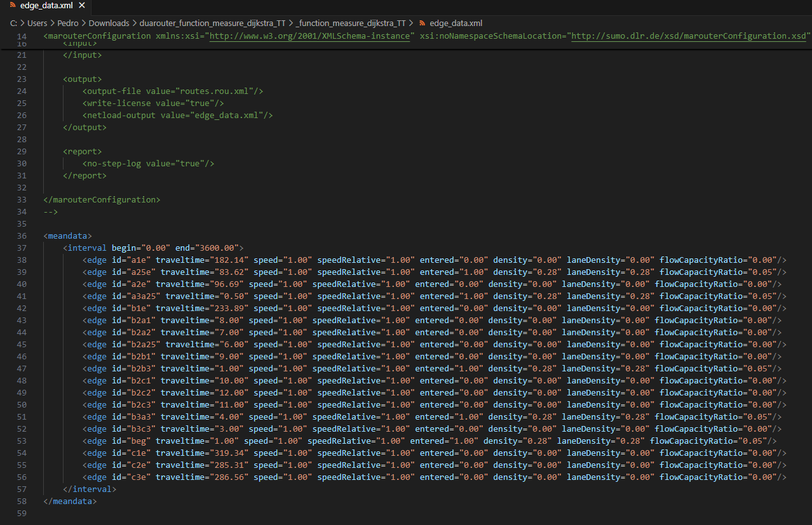Place cursor on the meandata opening tag
Viewport: 812px width, 525px height.
[x=68, y=236]
